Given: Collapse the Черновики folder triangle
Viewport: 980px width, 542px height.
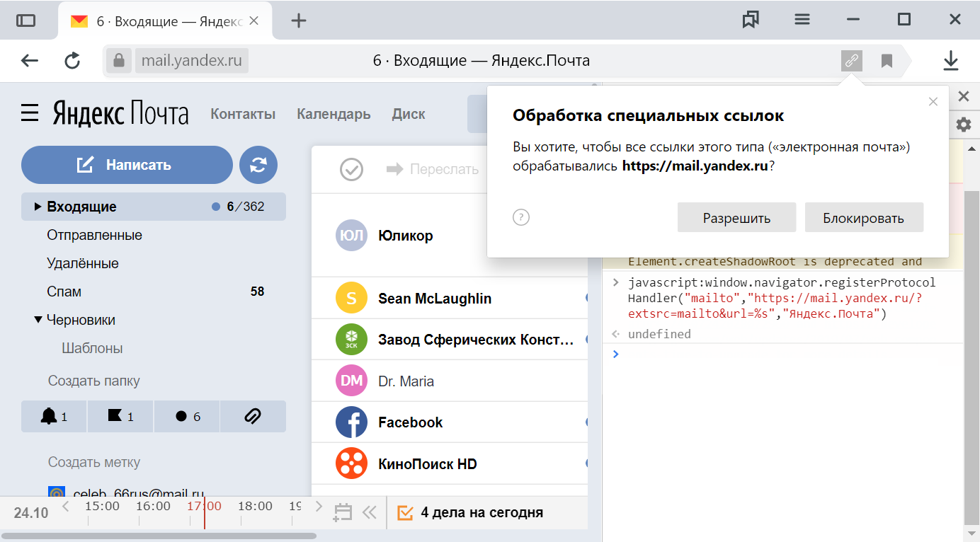Looking at the screenshot, I should pos(38,320).
